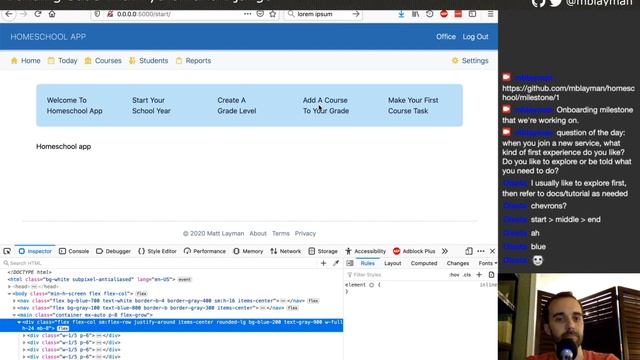640x360 pixels.
Task: Open the Accessibility tab
Action: 365,251
